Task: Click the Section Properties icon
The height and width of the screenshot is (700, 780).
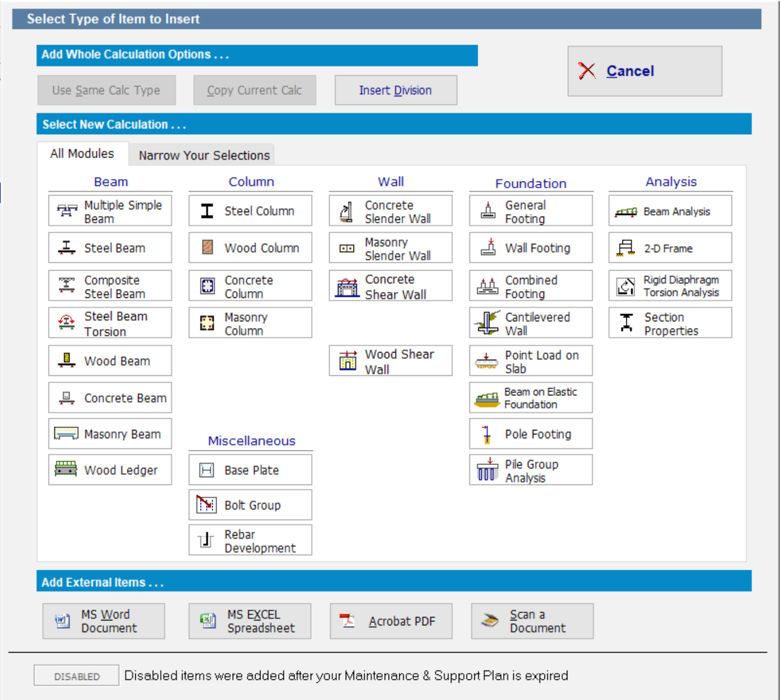Action: pos(626,323)
